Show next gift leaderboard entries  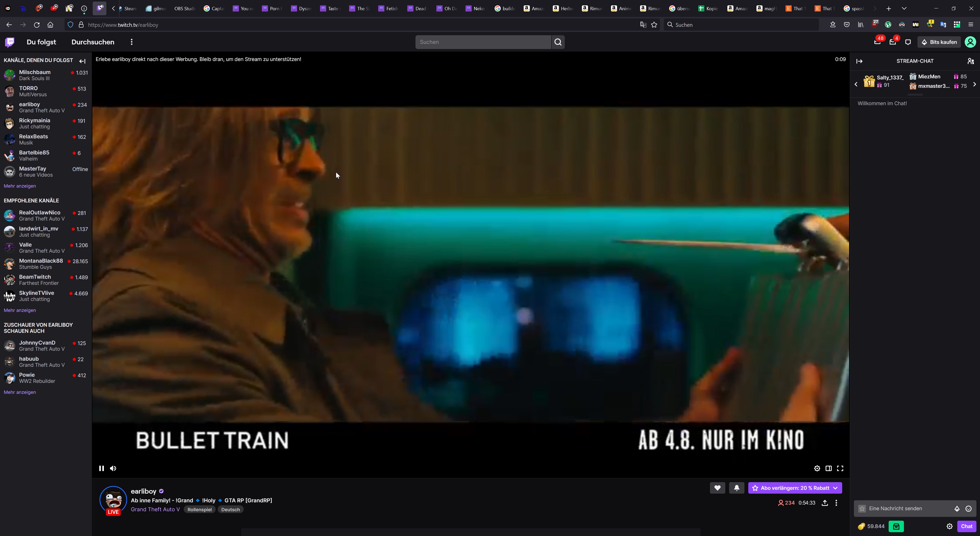point(974,84)
